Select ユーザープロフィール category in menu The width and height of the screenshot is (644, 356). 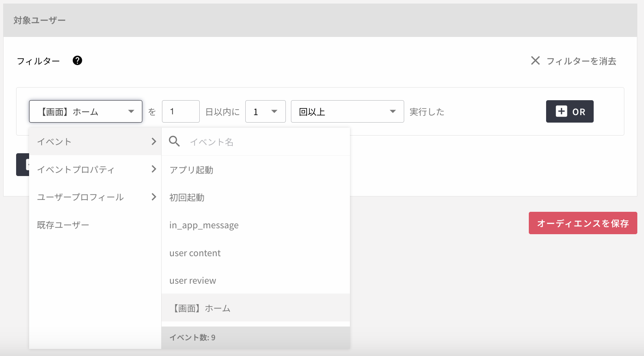[x=95, y=197]
